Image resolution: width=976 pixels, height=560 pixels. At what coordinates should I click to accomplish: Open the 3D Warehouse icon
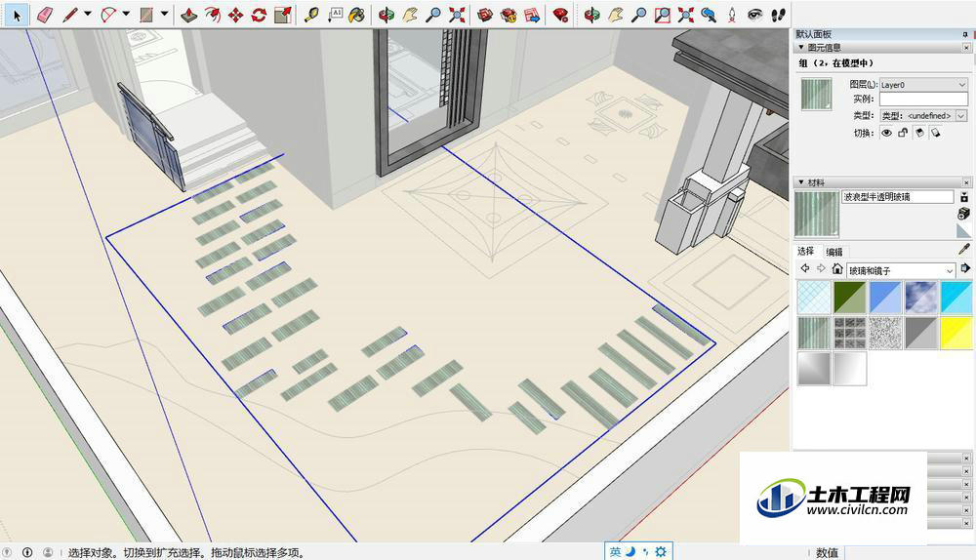485,15
